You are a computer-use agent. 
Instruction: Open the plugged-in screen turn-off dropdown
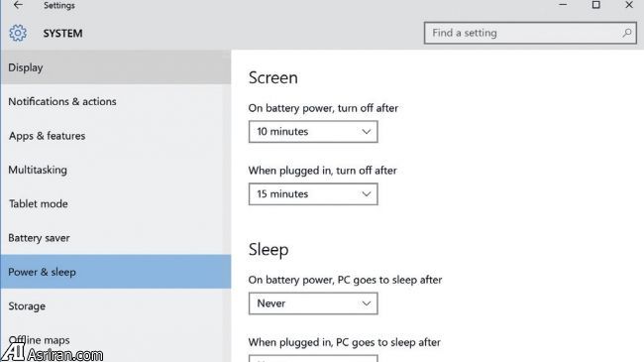tap(313, 194)
